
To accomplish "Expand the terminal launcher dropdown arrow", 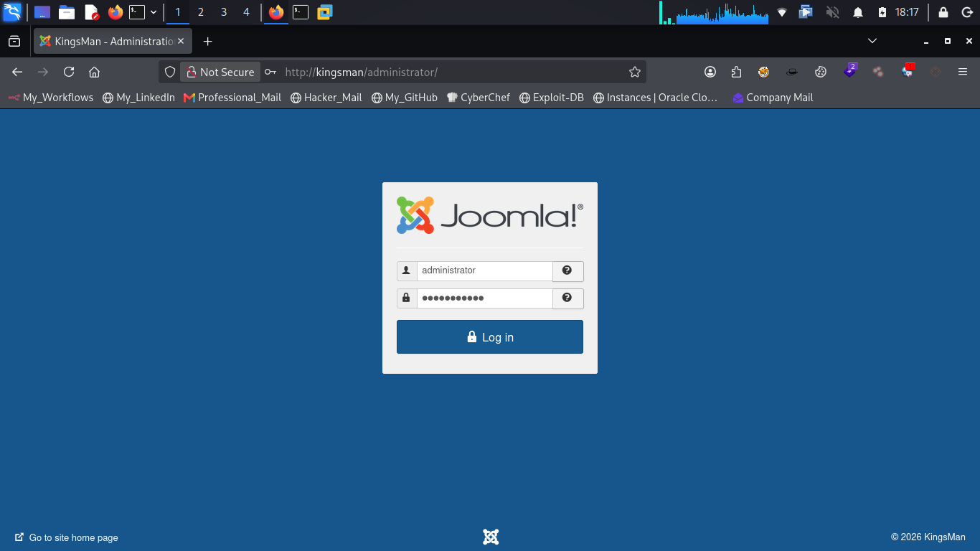I will (x=154, y=12).
